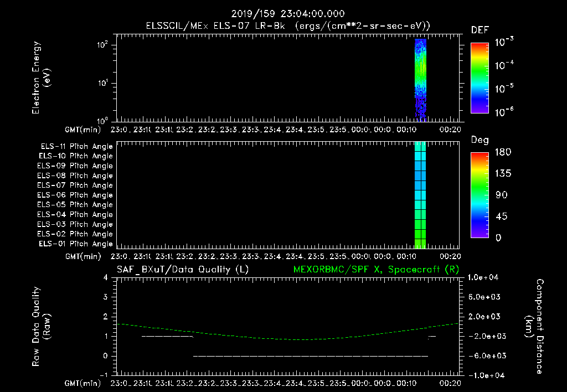
Task: Click the Raw Data Quality (Raw) axis label
Action: pos(41,327)
